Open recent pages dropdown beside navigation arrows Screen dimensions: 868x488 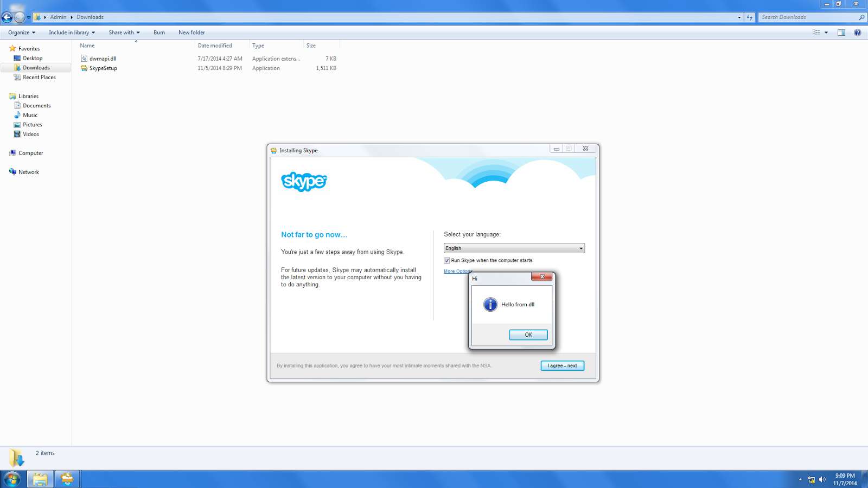coord(29,17)
